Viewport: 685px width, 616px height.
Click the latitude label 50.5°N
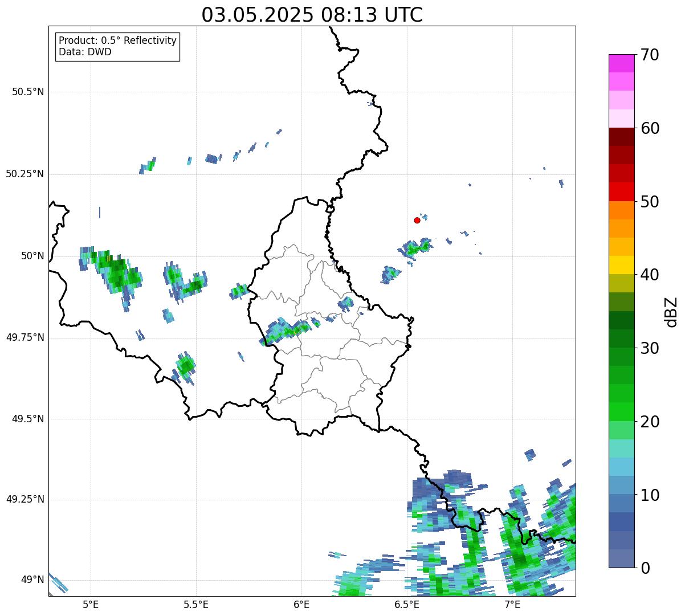[28, 92]
